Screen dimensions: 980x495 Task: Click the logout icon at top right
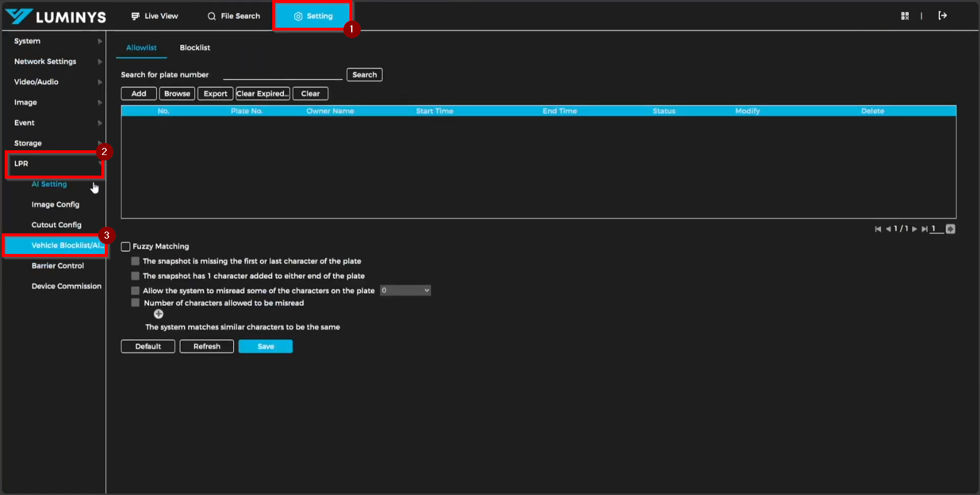point(942,16)
